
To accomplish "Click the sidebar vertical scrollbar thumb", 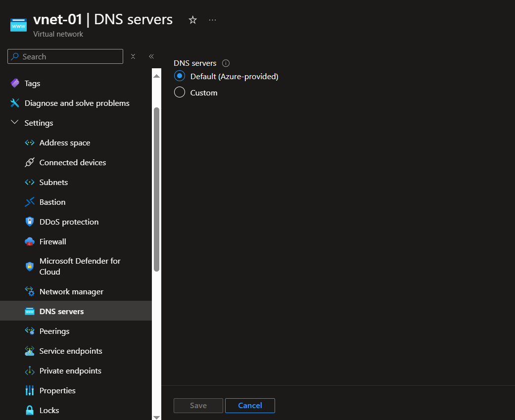I will 157,189.
